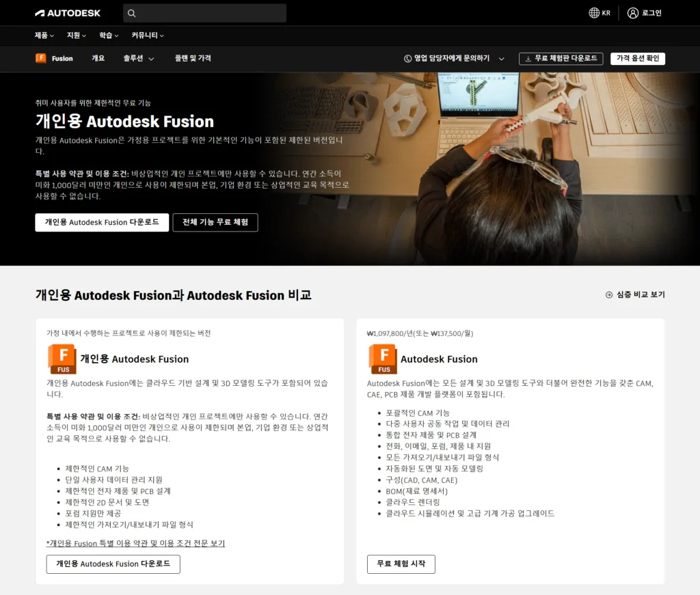Click the BOM(재료 명세서) bullet
Image resolution: width=700 pixels, height=595 pixels.
[416, 491]
